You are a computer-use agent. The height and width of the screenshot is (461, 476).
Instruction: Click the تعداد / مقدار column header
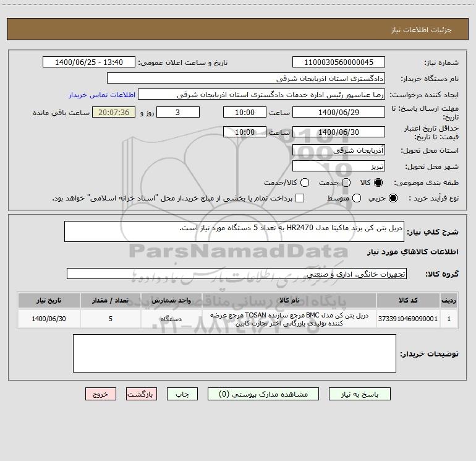111,301
